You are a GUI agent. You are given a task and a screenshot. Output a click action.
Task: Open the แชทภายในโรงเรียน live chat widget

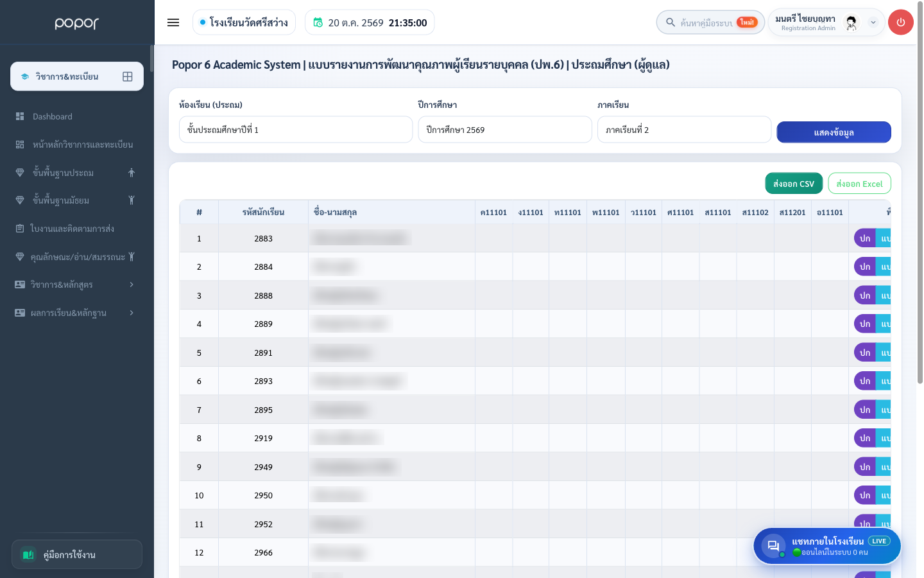click(827, 546)
